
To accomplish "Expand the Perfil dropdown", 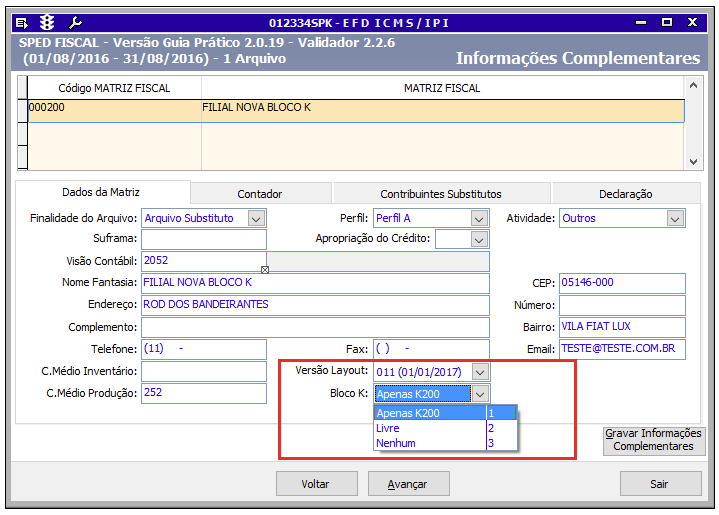I will [x=479, y=219].
